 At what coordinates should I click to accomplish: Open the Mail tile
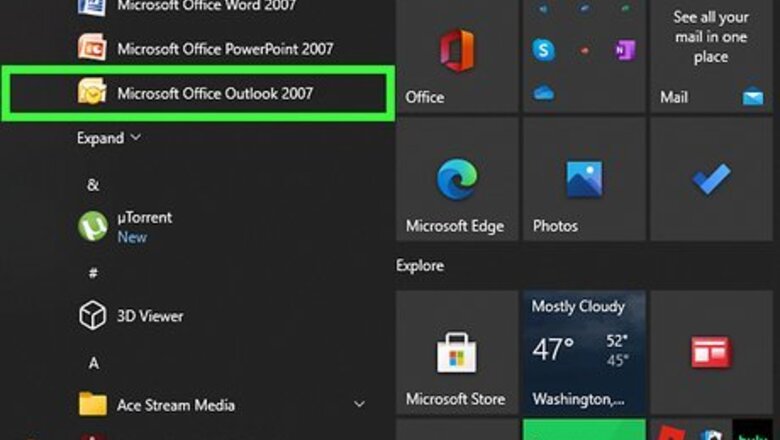click(x=711, y=55)
